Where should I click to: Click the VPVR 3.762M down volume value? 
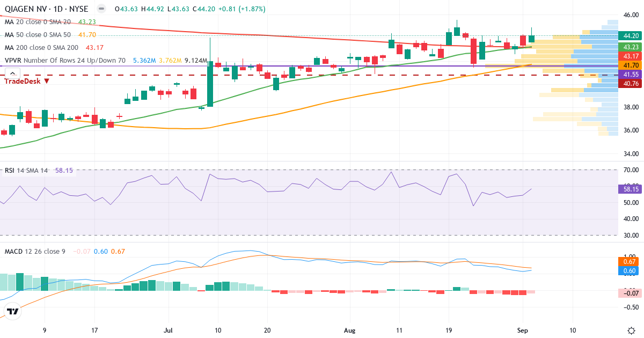click(x=170, y=61)
